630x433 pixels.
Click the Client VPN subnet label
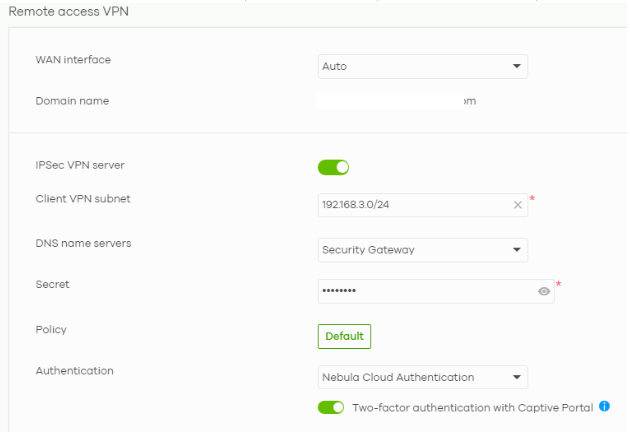[x=83, y=198]
